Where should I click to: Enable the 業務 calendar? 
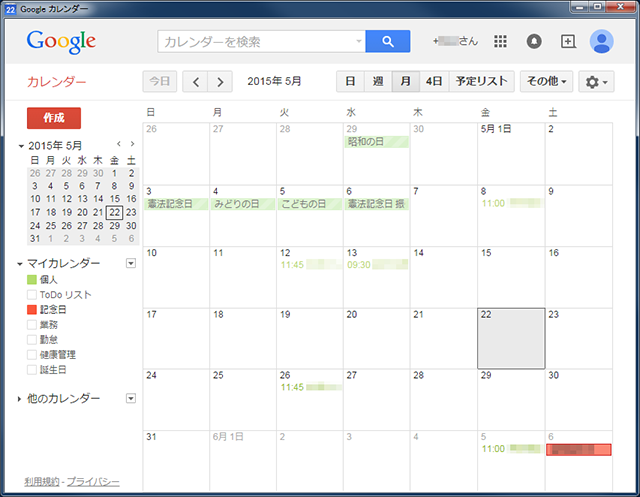click(x=32, y=325)
